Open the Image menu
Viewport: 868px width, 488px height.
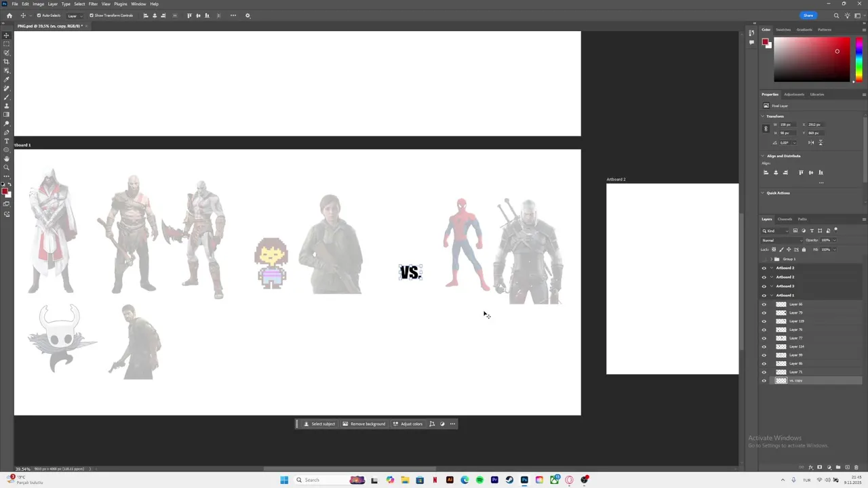click(x=38, y=4)
